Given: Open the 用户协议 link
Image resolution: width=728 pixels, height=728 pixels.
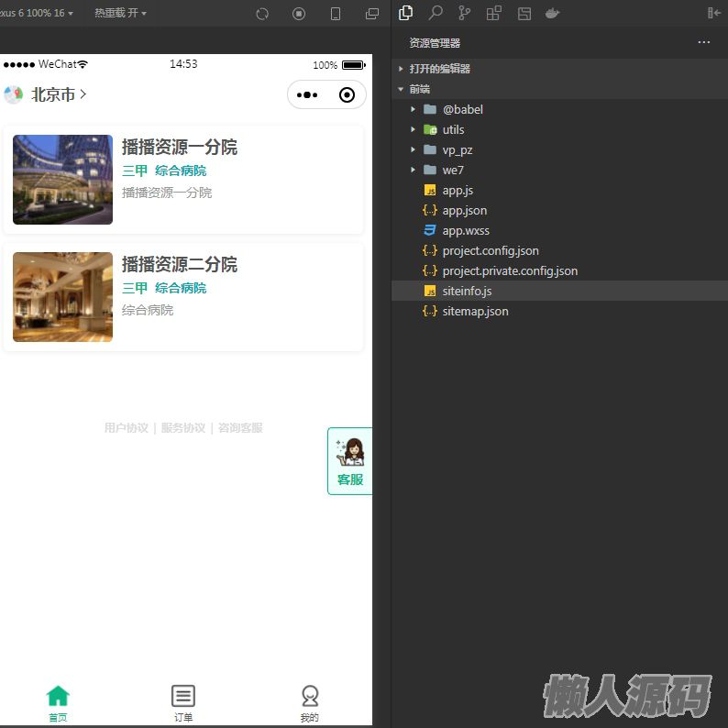Looking at the screenshot, I should [x=126, y=428].
